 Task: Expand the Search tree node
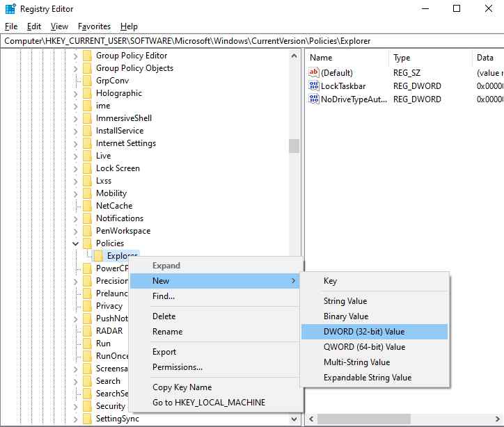click(x=76, y=382)
